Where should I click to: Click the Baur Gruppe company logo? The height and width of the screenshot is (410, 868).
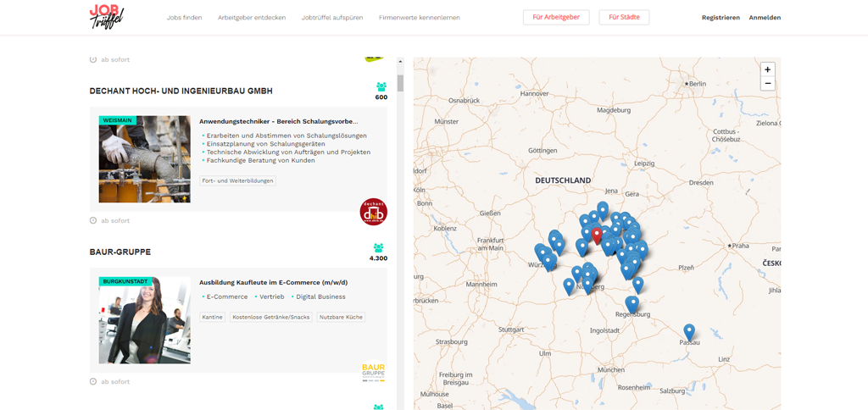pyautogui.click(x=373, y=372)
